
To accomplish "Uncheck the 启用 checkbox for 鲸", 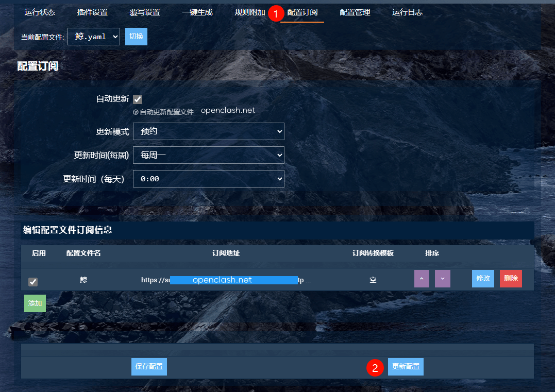I will 33,282.
